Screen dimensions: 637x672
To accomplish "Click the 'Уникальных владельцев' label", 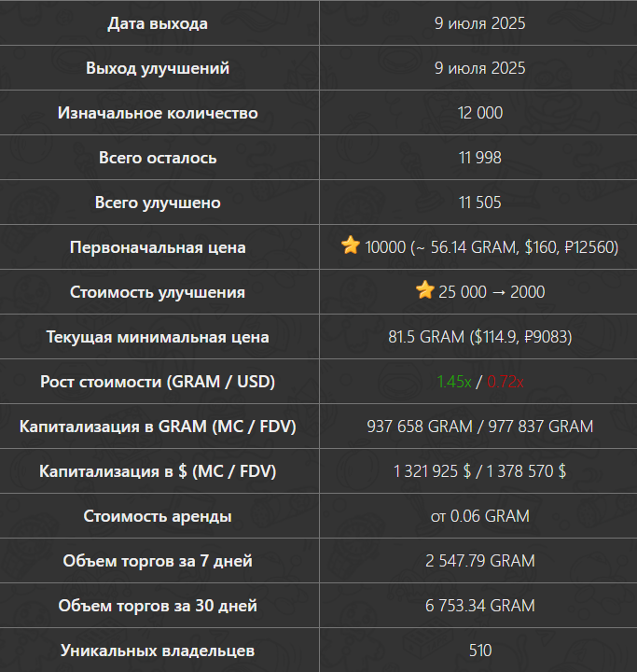I will [158, 651].
